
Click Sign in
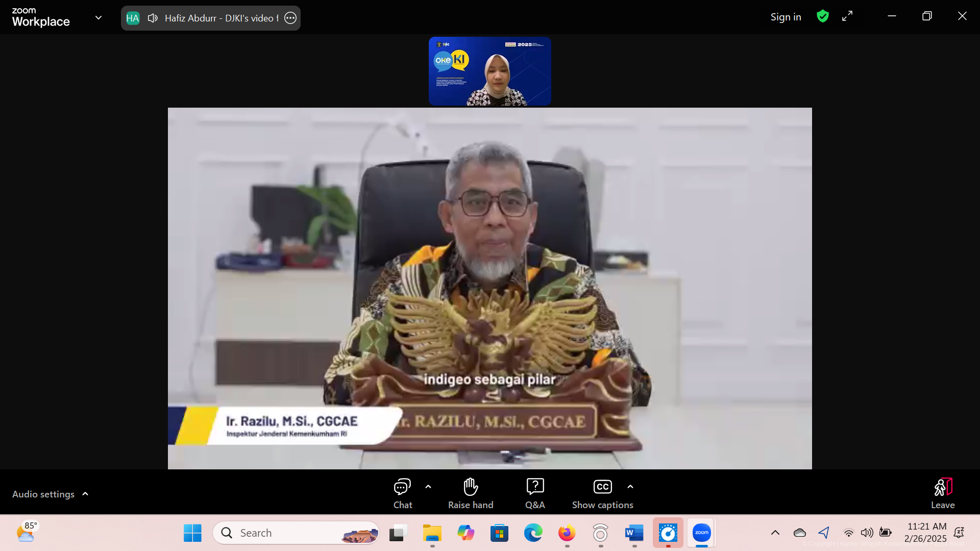coord(786,17)
